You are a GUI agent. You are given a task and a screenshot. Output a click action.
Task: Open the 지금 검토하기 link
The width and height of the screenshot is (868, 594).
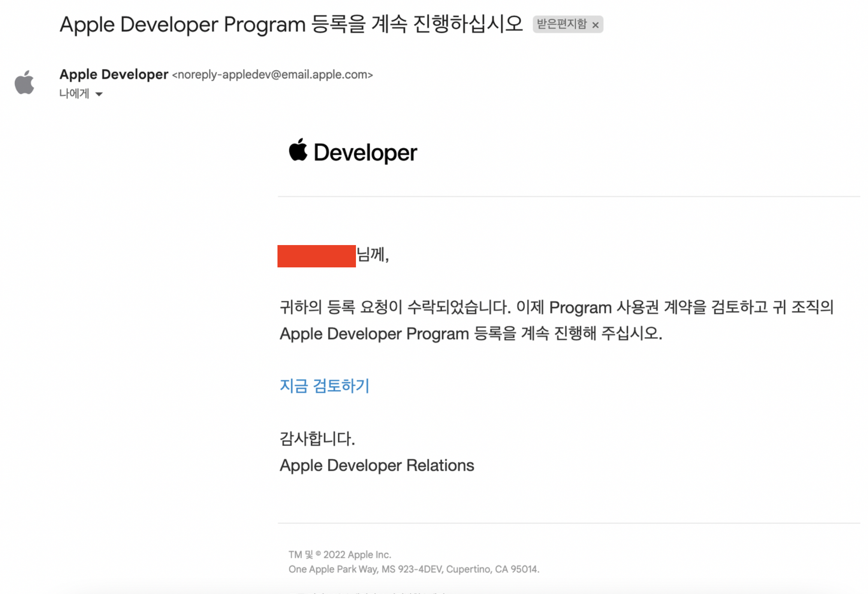pos(324,385)
